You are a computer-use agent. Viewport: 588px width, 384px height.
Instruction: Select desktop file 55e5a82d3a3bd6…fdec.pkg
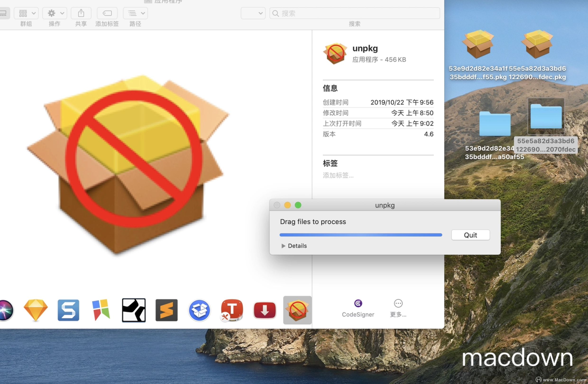tap(537, 55)
